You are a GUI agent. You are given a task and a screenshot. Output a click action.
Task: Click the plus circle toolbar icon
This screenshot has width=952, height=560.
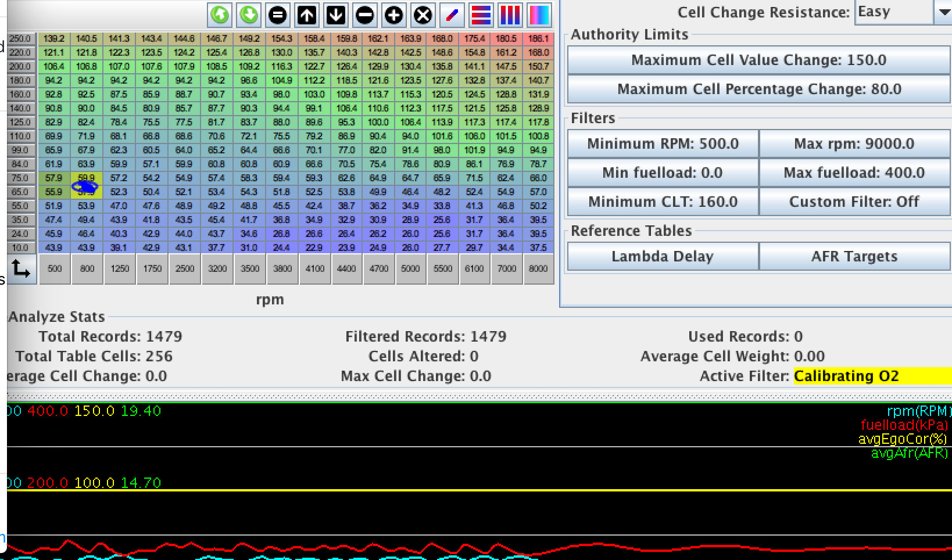click(394, 15)
